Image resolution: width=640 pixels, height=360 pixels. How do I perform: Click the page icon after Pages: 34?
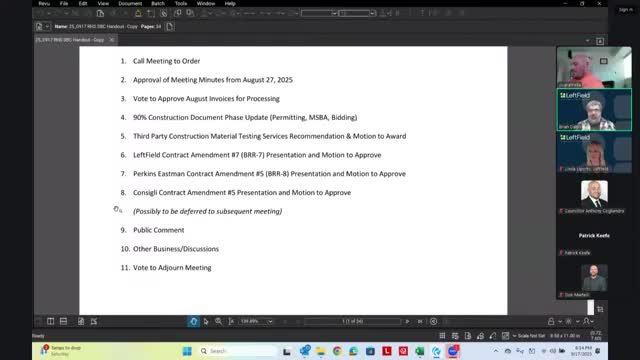pyautogui.click(x=170, y=27)
